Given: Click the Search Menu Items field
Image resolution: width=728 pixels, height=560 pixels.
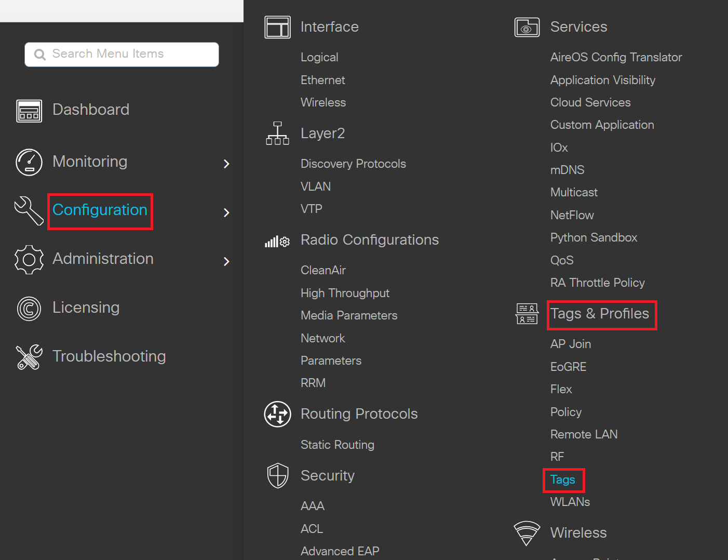Looking at the screenshot, I should pos(130,54).
